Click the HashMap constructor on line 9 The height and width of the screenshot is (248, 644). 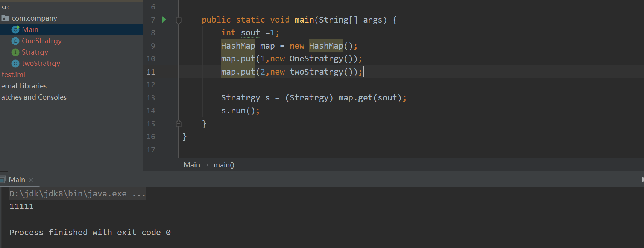coord(326,46)
